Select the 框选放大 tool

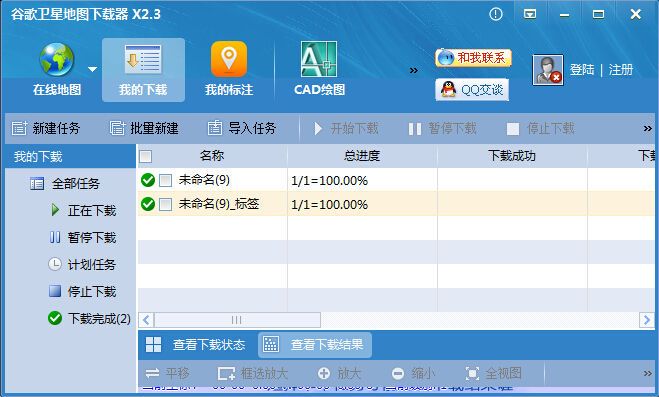[x=253, y=373]
